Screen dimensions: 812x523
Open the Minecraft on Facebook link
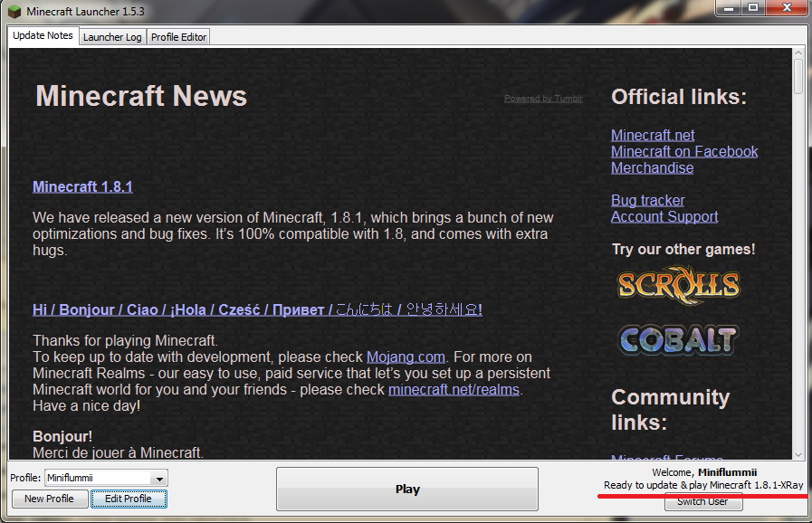click(684, 151)
